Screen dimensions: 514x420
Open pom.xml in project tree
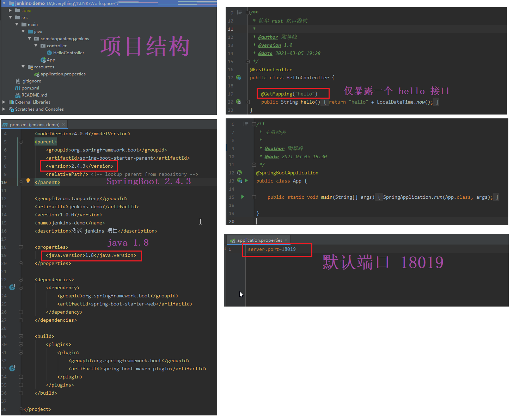pos(30,88)
